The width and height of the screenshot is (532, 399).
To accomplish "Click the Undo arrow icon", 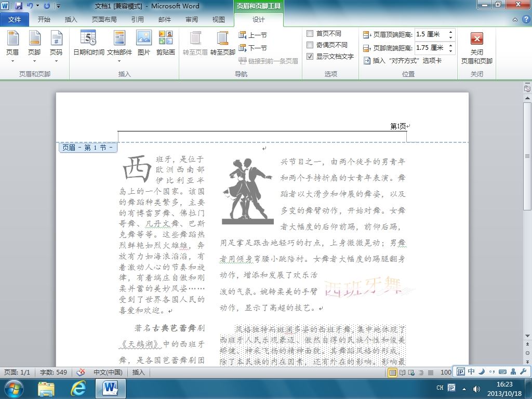I will [30, 6].
